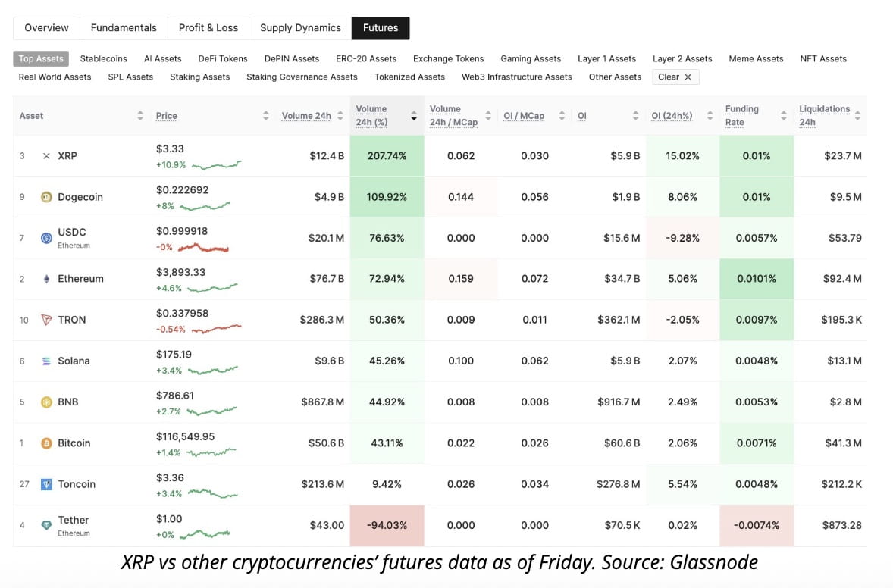Viewport: 893px width, 588px height.
Task: Open XRP price sparkline chart
Action: click(x=216, y=165)
